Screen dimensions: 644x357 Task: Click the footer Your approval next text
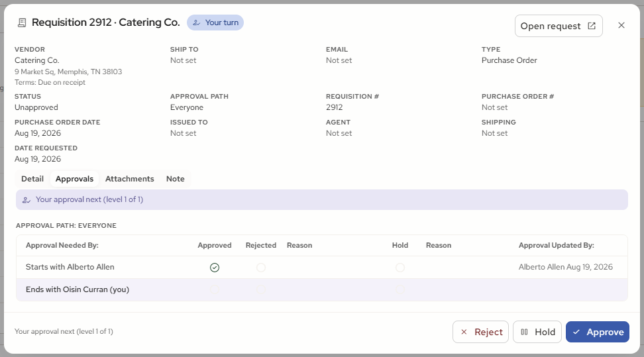(x=64, y=332)
